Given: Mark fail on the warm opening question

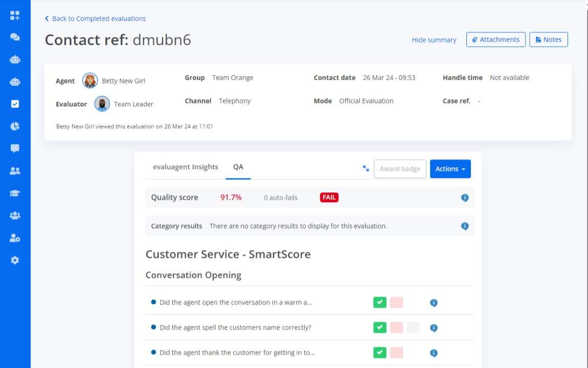Looking at the screenshot, I should point(397,302).
